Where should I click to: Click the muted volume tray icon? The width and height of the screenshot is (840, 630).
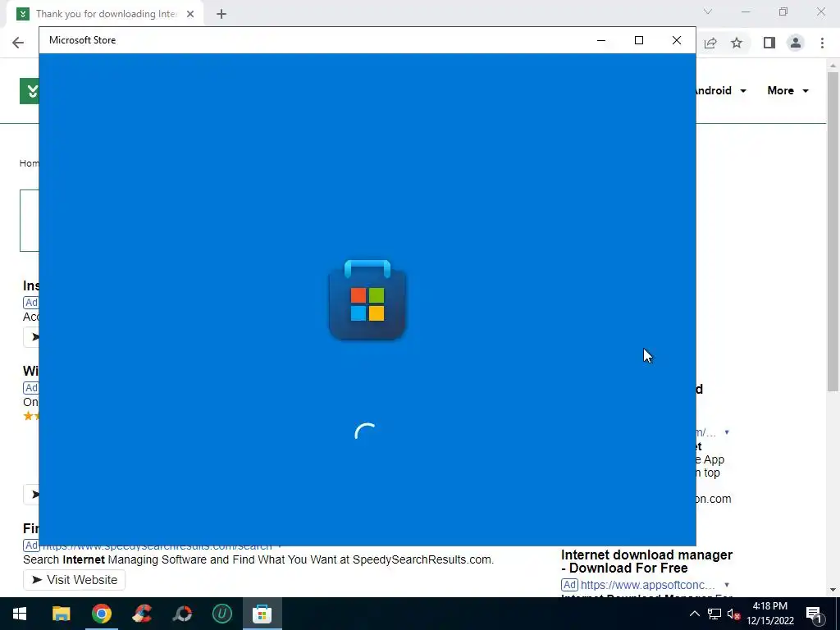(x=733, y=614)
